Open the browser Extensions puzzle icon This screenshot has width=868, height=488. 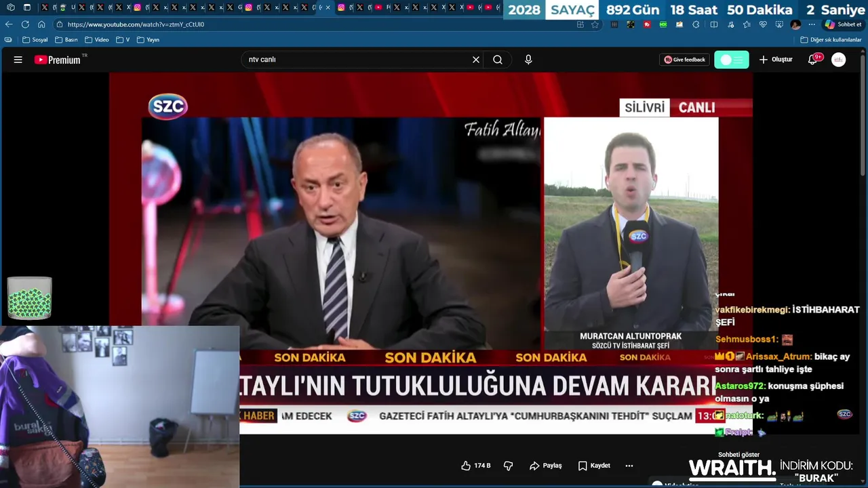[x=696, y=24]
